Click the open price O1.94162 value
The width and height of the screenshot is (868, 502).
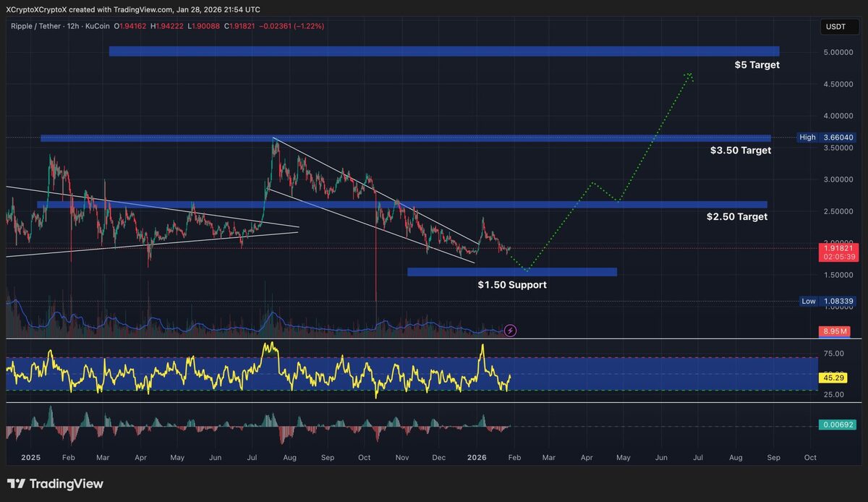pos(130,25)
